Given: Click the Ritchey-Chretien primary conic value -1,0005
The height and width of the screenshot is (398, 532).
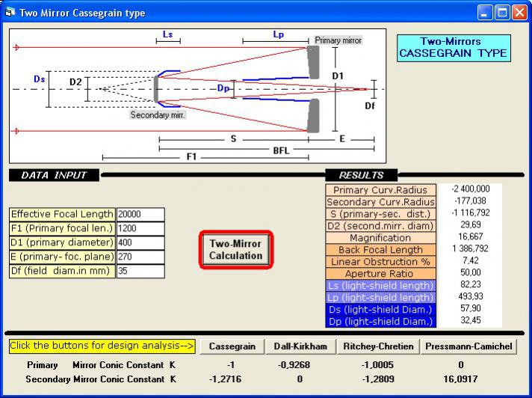Looking at the screenshot, I should [x=377, y=365].
